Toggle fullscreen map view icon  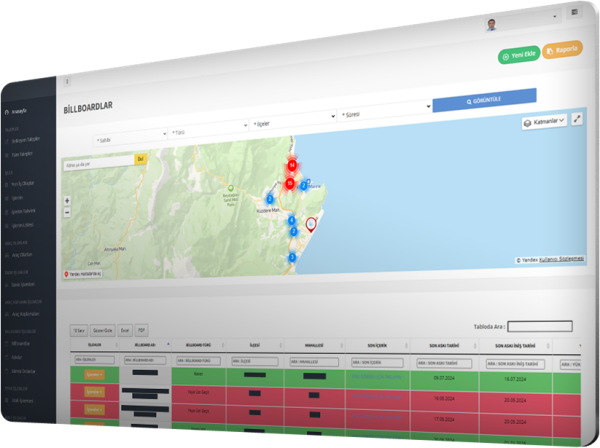578,119
